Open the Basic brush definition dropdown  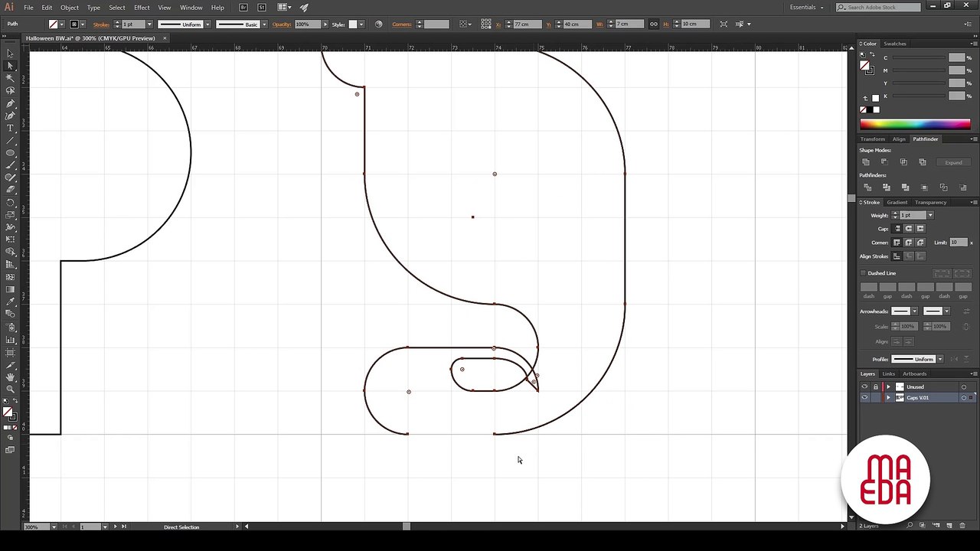[x=264, y=24]
